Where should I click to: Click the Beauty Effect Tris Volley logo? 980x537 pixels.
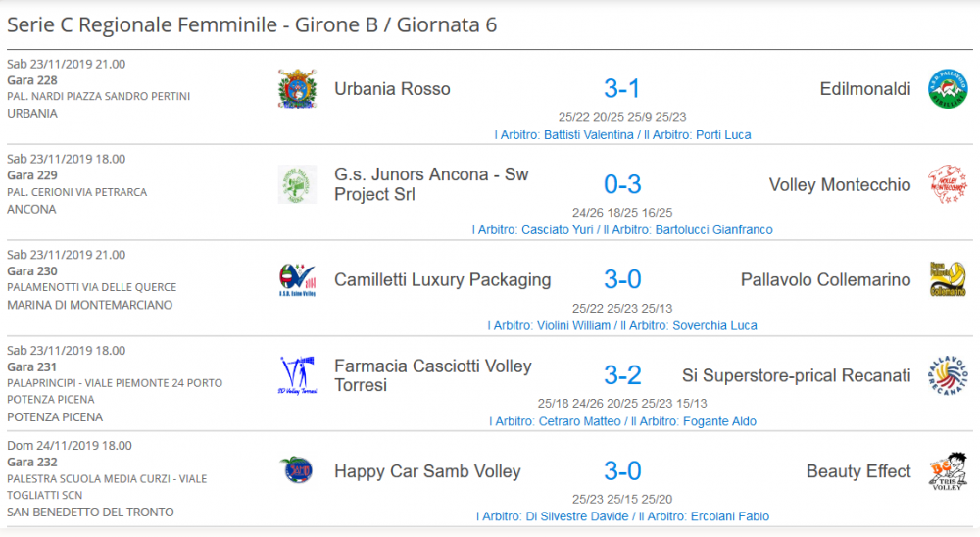point(948,470)
